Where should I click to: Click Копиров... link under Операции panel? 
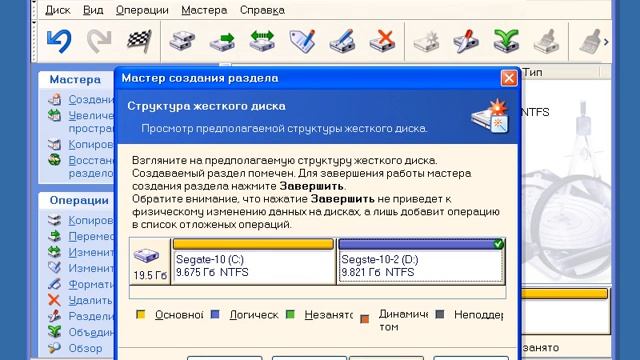(x=91, y=220)
